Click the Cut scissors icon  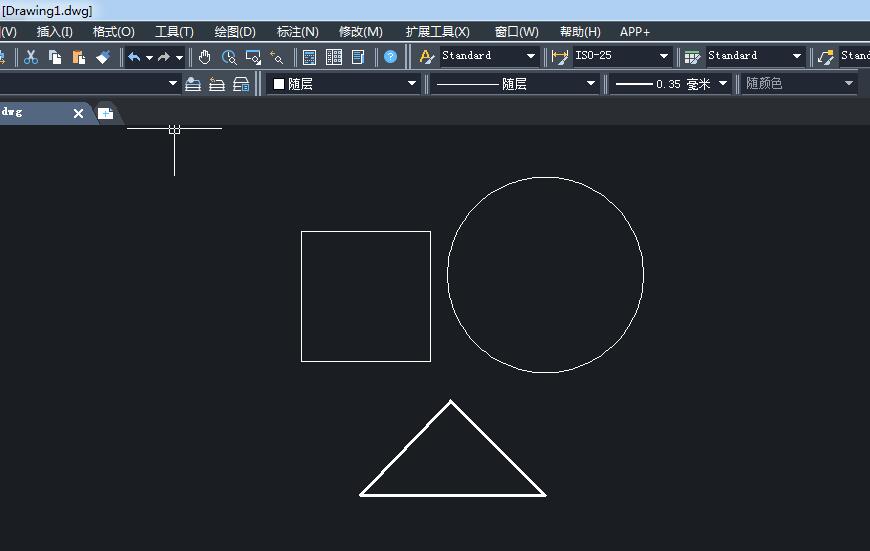click(31, 57)
